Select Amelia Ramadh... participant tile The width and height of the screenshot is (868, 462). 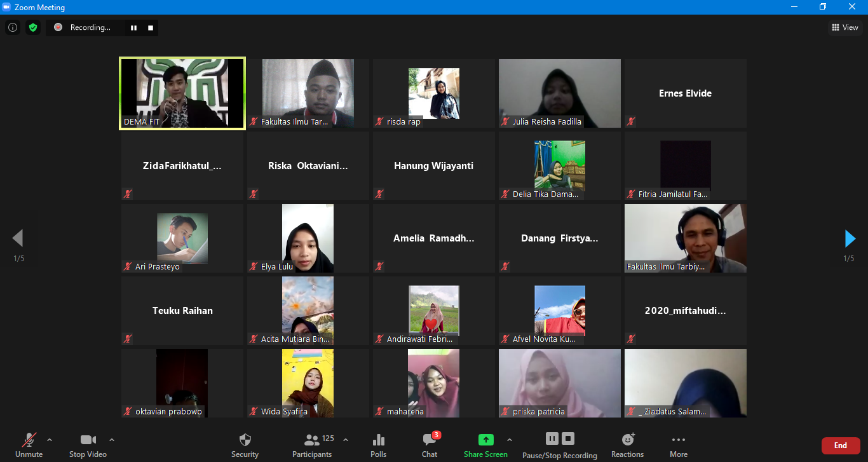tap(434, 238)
